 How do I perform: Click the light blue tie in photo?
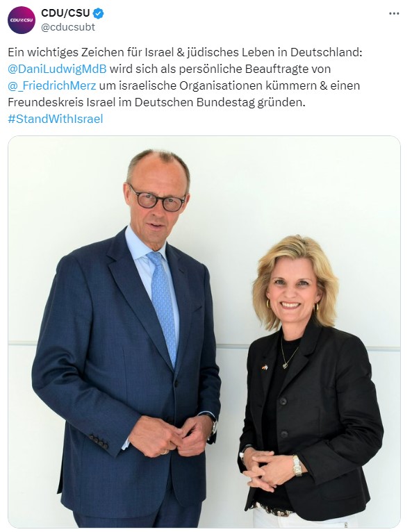click(x=163, y=307)
